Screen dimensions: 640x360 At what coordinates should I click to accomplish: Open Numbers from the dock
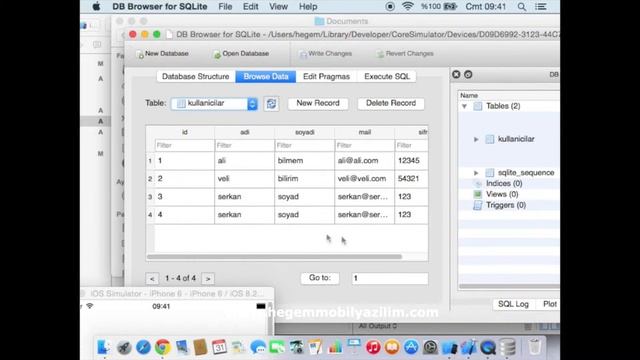pyautogui.click(x=335, y=347)
